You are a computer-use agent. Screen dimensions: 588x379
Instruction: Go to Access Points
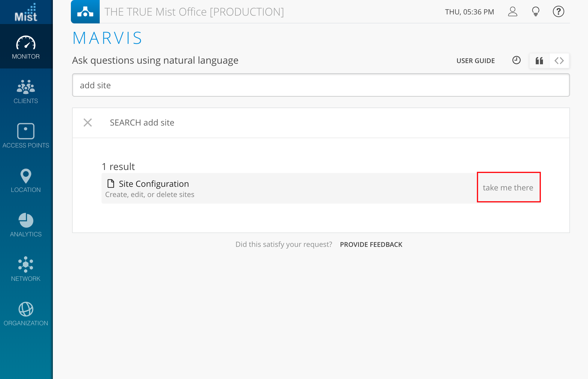tap(26, 136)
